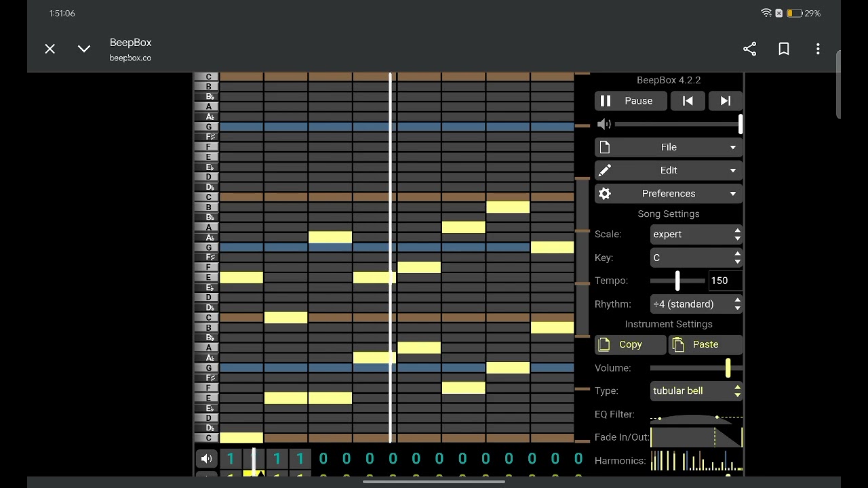
Task: Click the octave scrollbar beside the note grid
Action: (x=582, y=256)
